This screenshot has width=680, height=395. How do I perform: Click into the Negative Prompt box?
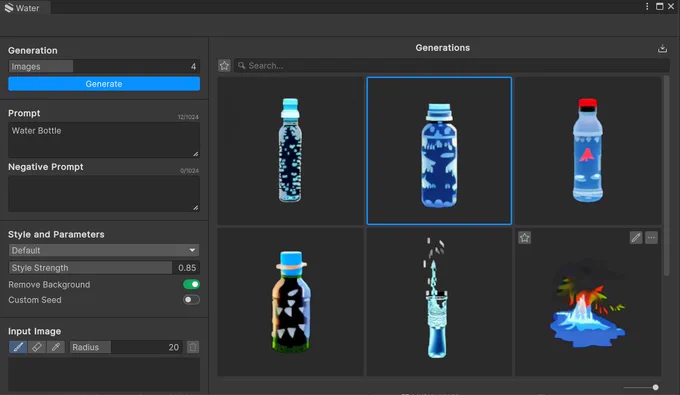pos(104,194)
